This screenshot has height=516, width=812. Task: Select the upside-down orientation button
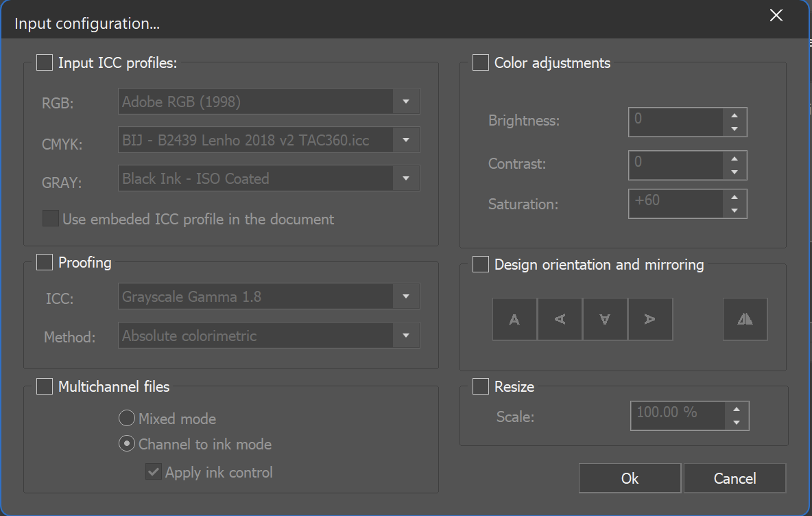[605, 319]
